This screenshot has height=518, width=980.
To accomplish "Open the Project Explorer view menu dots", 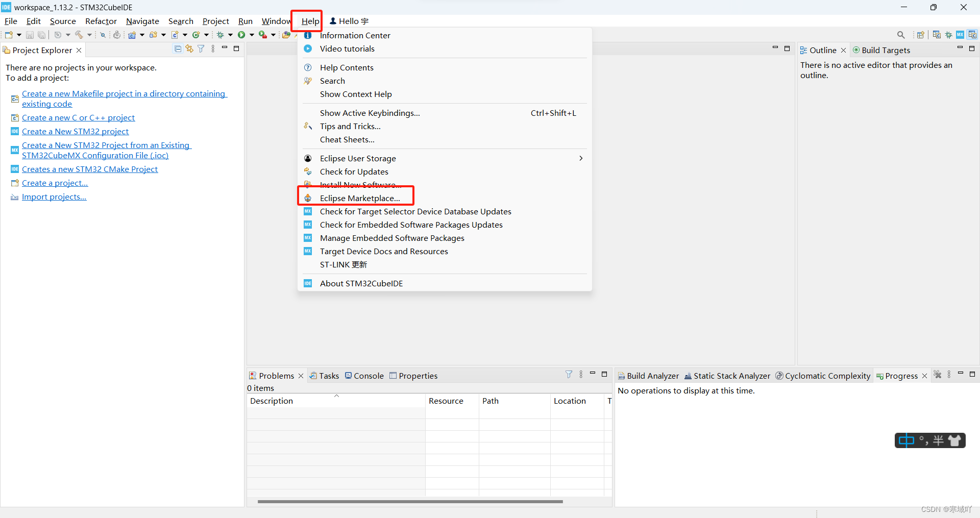I will coord(213,49).
